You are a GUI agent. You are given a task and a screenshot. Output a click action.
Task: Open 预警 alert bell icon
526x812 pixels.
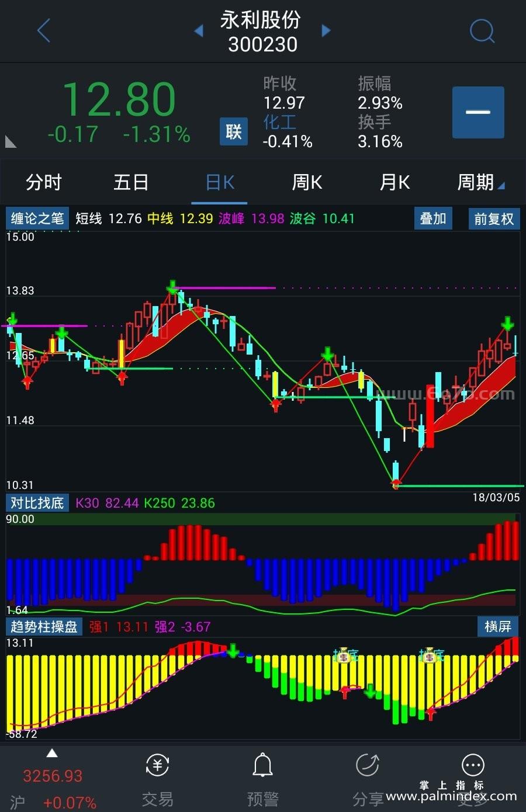point(262,780)
